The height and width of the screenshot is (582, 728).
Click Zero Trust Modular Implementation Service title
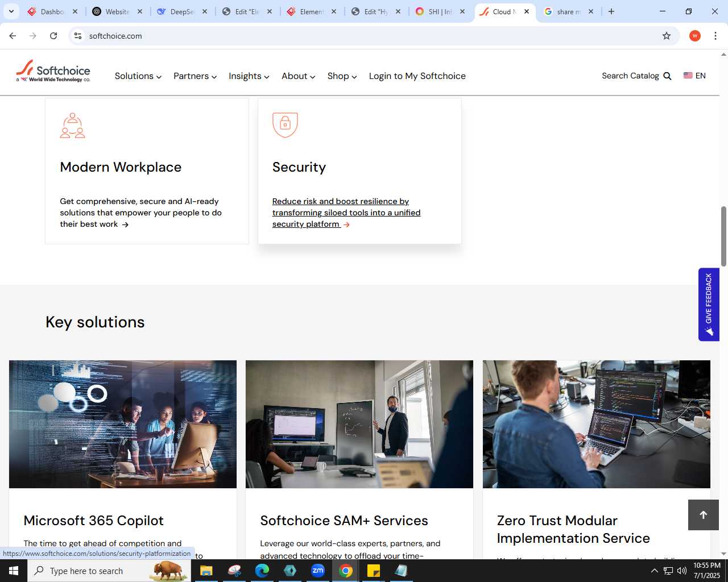(x=573, y=529)
